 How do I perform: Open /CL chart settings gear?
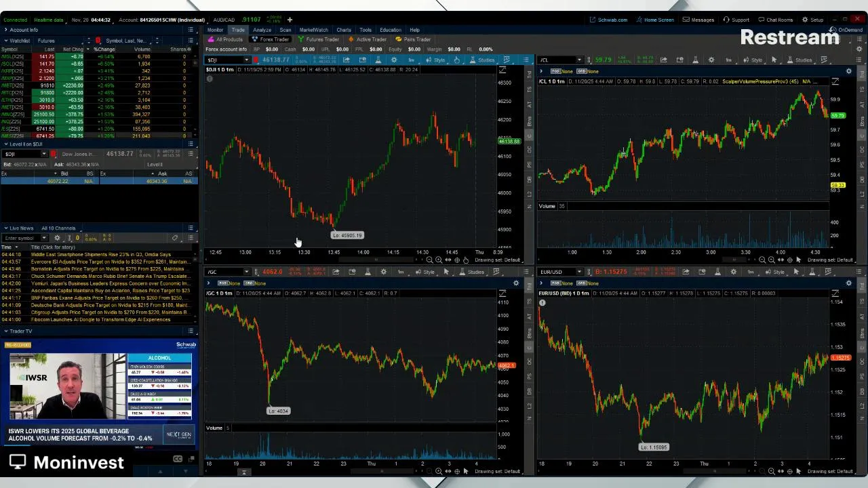pyautogui.click(x=711, y=60)
